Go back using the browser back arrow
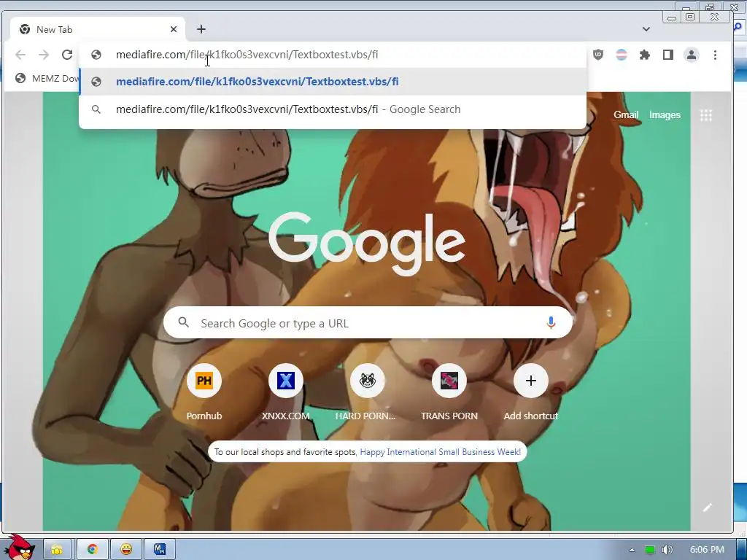The height and width of the screenshot is (560, 747). [20, 55]
